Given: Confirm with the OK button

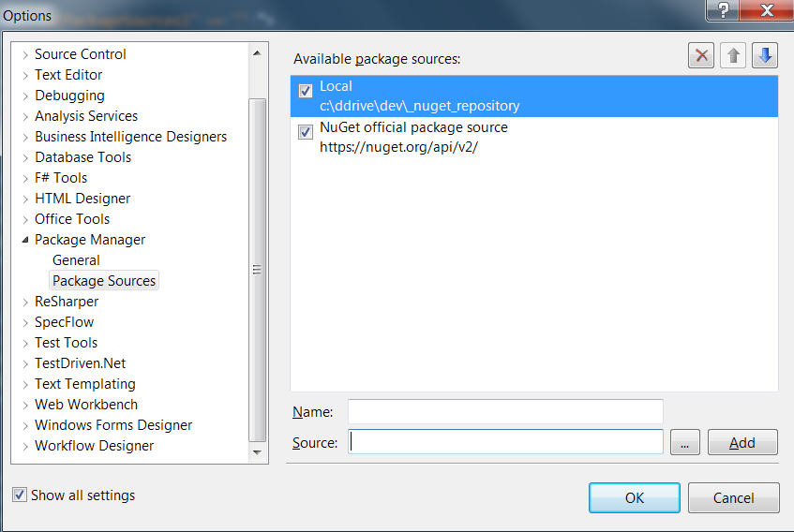Looking at the screenshot, I should pos(635,497).
